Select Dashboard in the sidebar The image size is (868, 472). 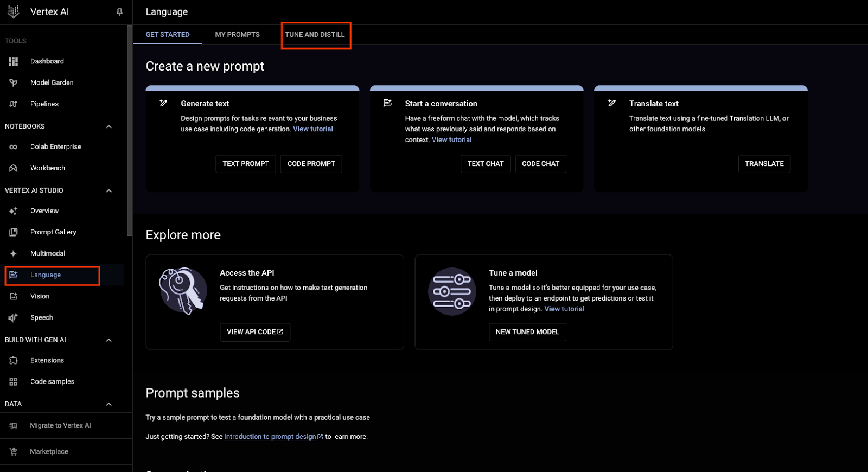pyautogui.click(x=47, y=61)
